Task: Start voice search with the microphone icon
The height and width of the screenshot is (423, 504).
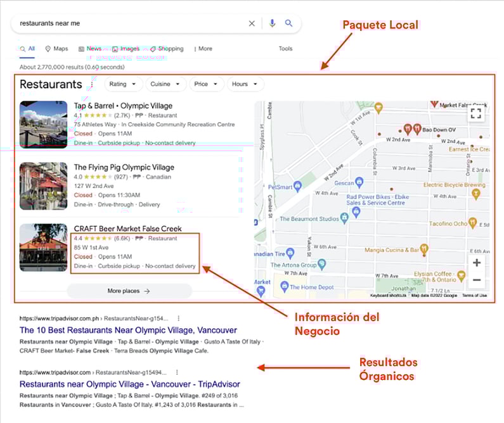Action: coord(272,23)
